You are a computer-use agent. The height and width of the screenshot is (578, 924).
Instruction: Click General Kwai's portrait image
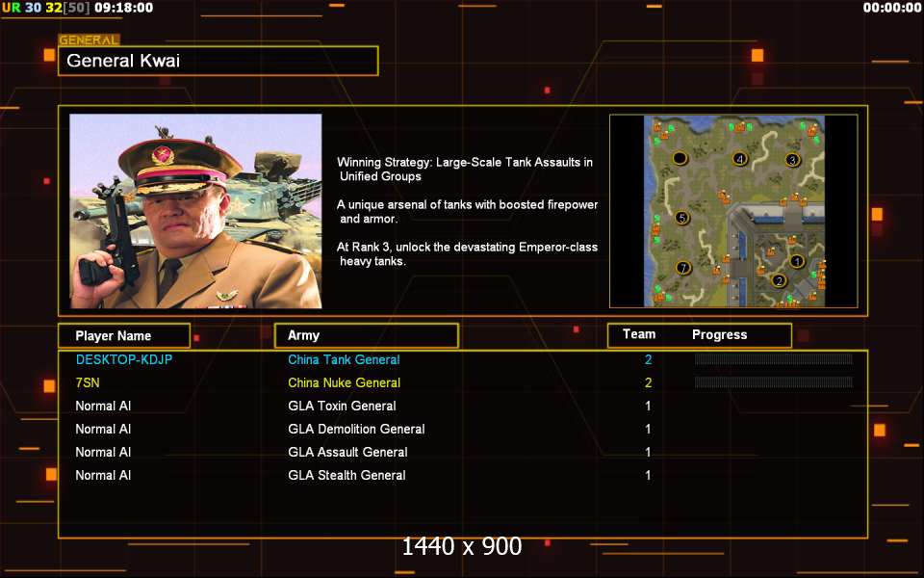point(195,211)
